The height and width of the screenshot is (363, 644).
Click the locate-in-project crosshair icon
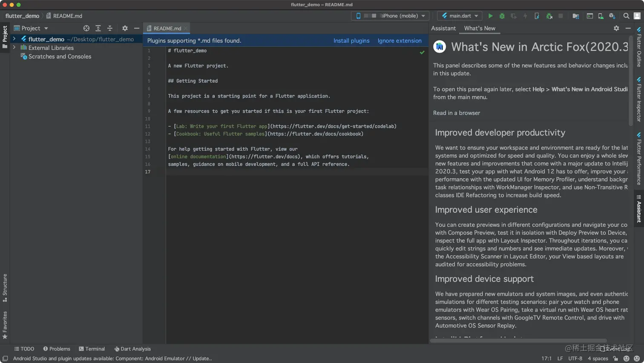tap(86, 28)
